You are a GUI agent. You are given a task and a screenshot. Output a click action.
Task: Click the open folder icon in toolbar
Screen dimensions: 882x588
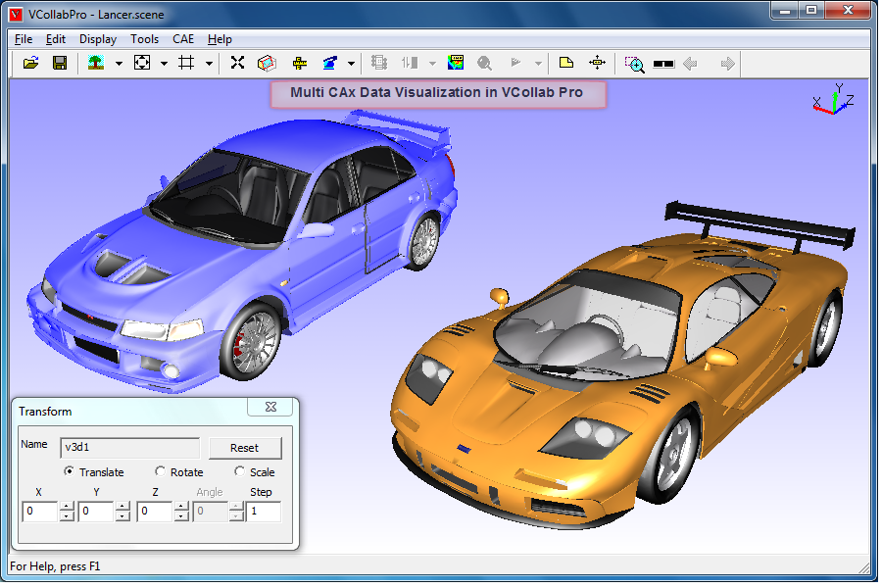click(x=31, y=63)
